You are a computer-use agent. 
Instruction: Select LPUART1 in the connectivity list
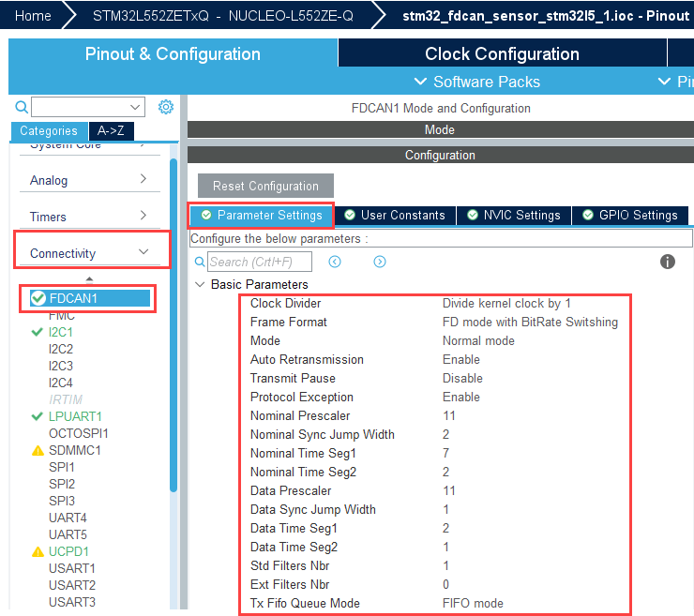[x=75, y=416]
